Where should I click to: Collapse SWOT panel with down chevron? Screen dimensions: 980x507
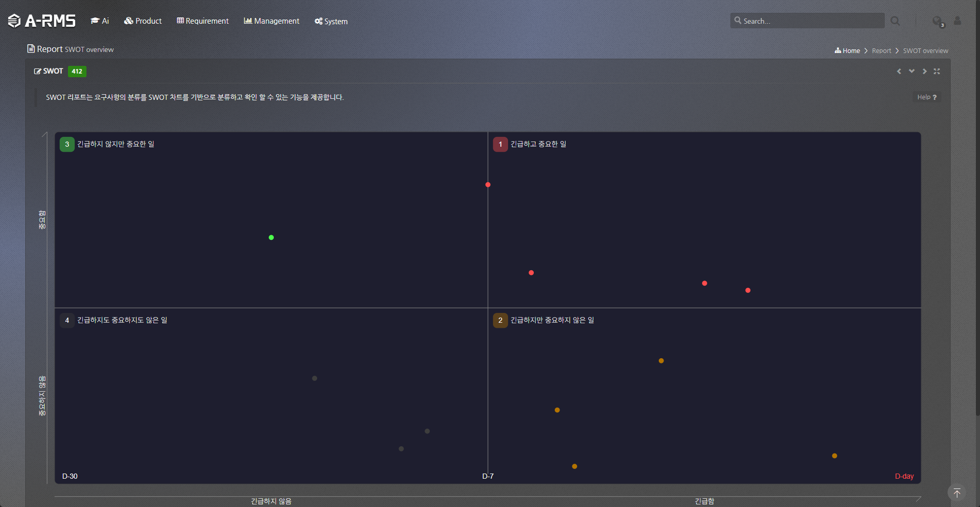[x=912, y=72]
